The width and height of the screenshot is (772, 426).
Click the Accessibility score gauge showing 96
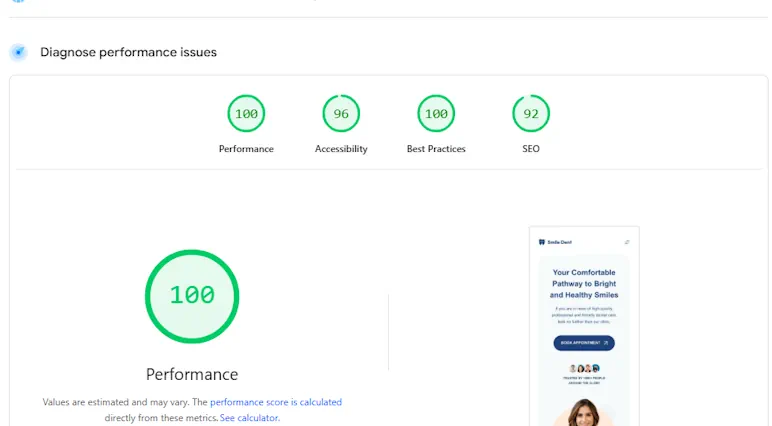click(x=341, y=113)
